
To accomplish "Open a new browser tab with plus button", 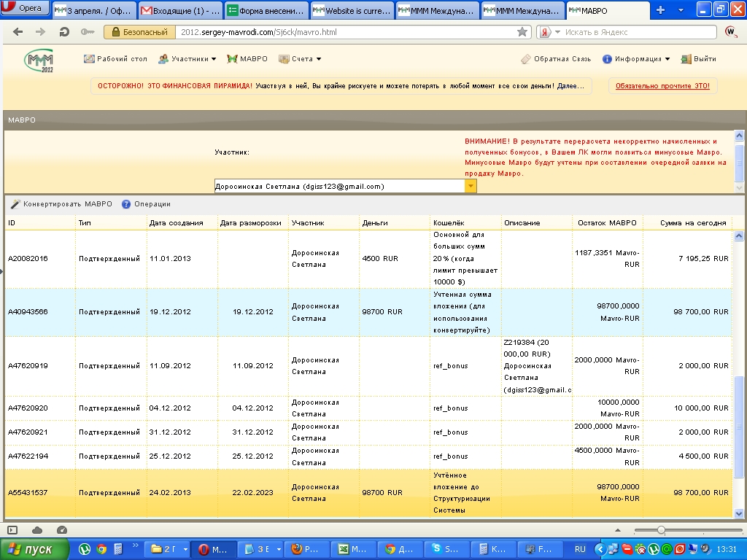I will 660,10.
